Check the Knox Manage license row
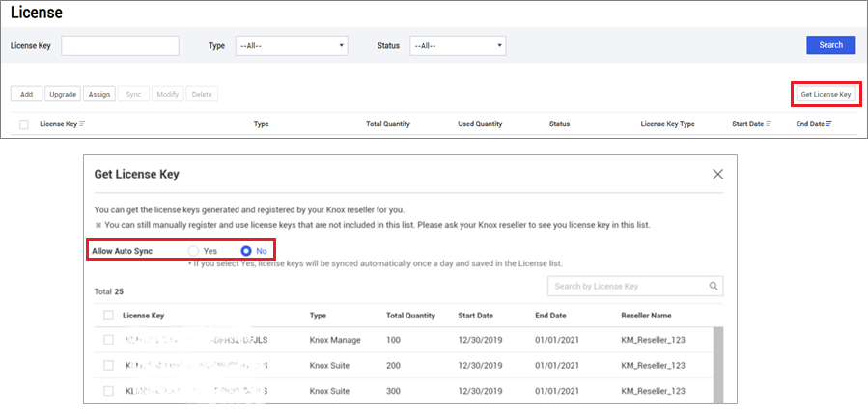The image size is (868, 414). click(x=108, y=340)
